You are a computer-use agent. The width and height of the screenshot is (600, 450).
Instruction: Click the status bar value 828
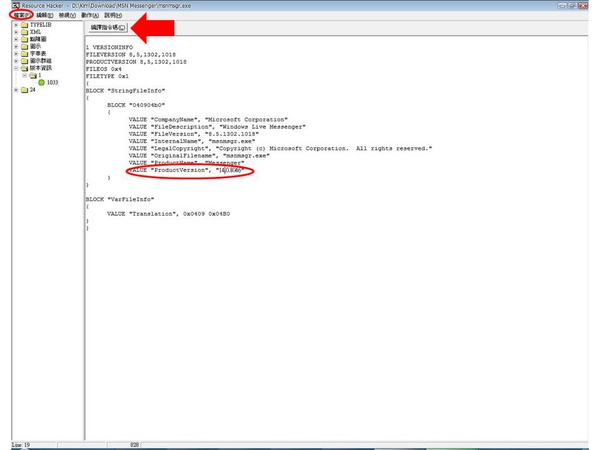(134, 445)
